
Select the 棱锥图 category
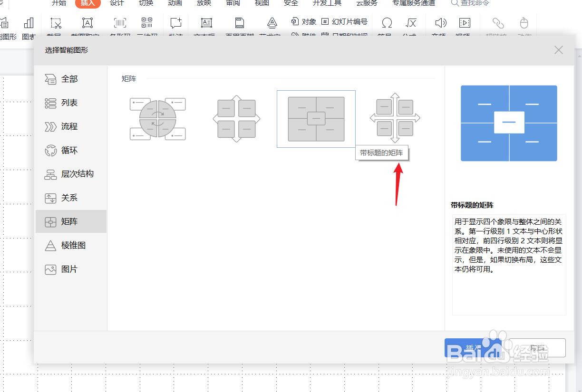pos(71,245)
